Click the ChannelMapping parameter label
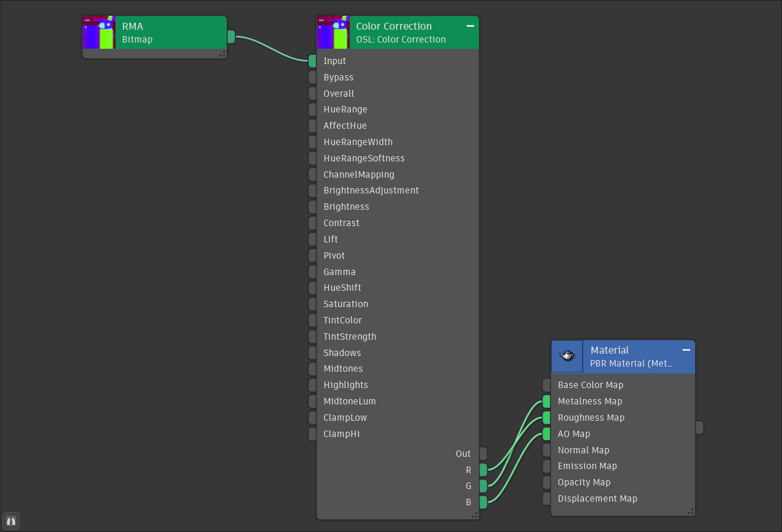Image resolution: width=782 pixels, height=532 pixels. (359, 174)
